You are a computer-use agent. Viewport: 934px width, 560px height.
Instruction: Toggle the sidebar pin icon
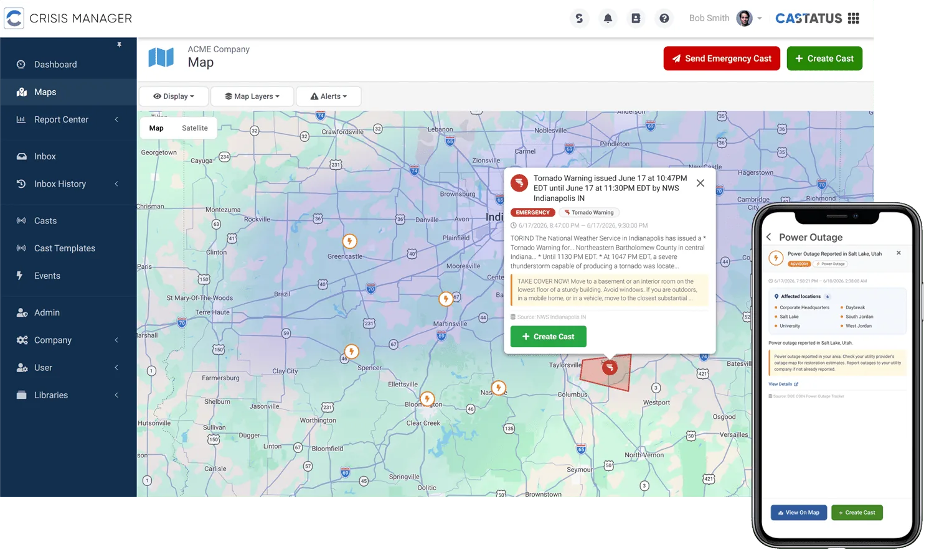tap(119, 45)
